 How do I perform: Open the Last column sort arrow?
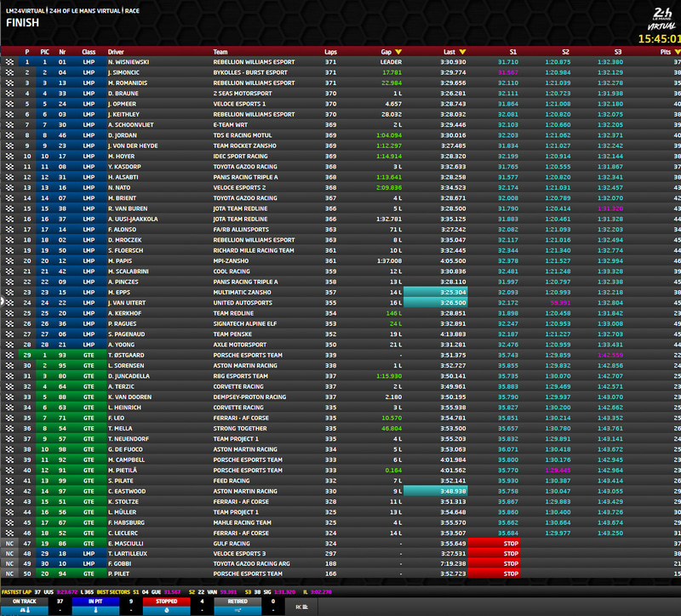coord(462,52)
